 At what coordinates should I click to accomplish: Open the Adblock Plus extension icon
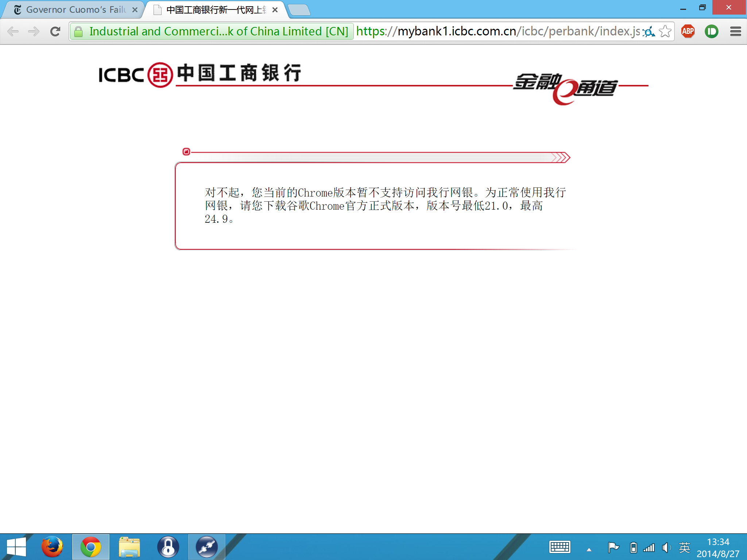click(x=688, y=32)
